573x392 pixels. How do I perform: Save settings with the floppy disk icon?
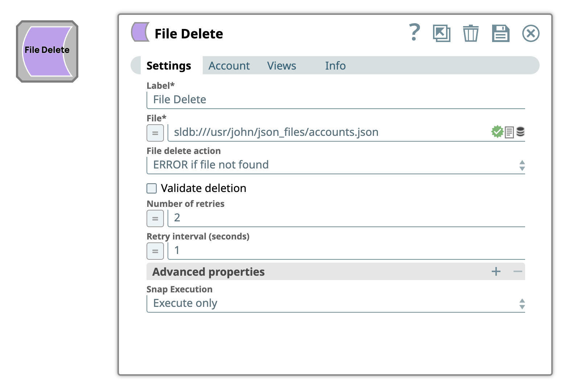[500, 33]
